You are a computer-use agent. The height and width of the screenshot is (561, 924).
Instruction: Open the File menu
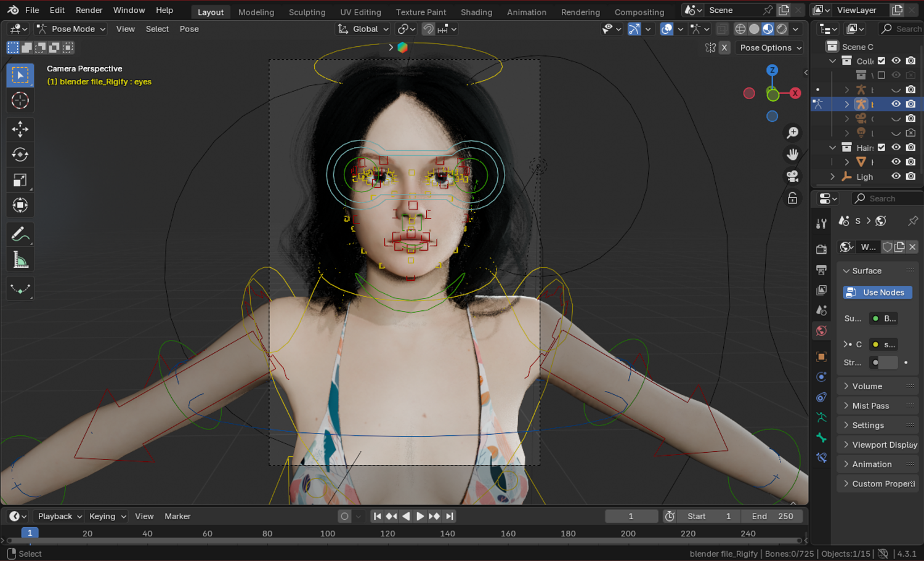pos(32,10)
